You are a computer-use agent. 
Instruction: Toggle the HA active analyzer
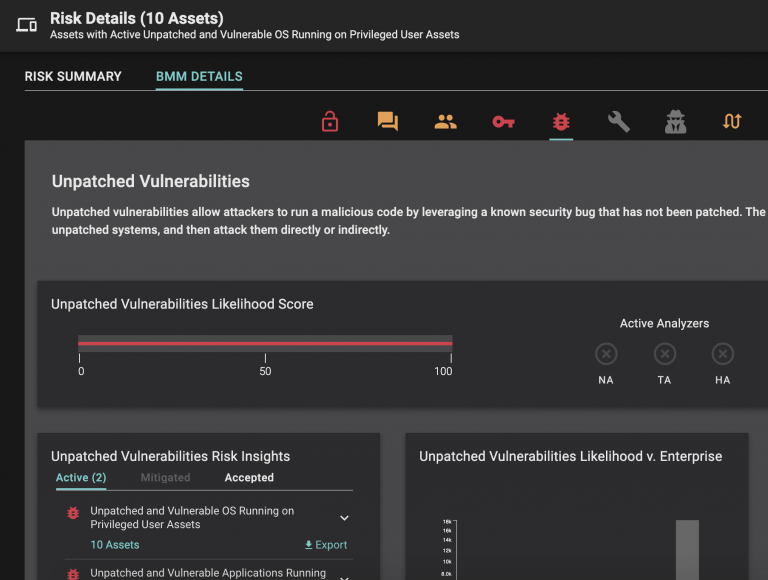pyautogui.click(x=722, y=354)
